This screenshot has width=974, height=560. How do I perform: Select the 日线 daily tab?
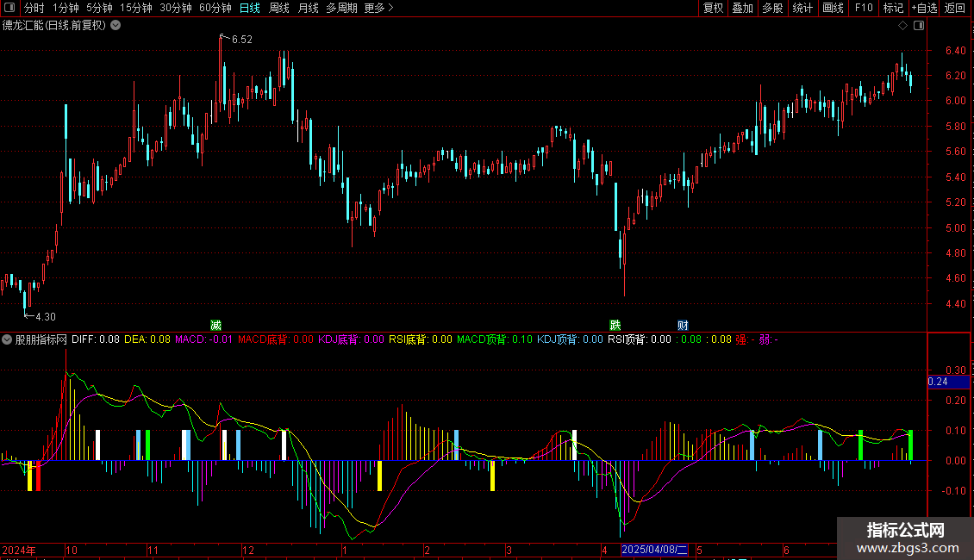pos(250,8)
